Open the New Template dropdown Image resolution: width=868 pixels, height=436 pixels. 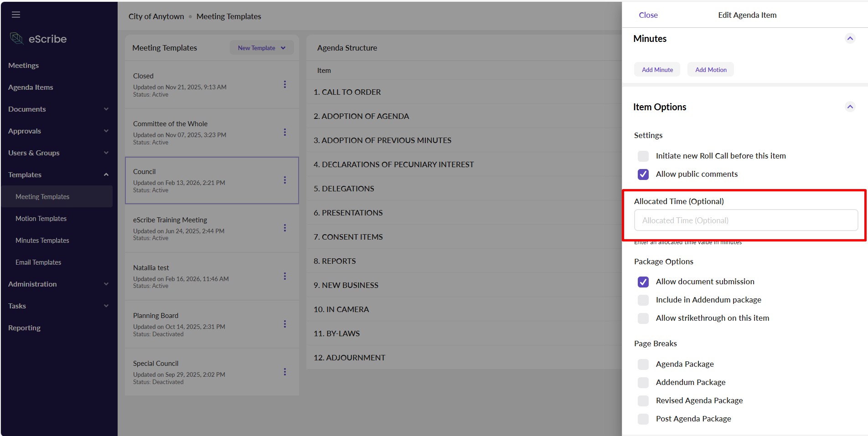coord(262,48)
